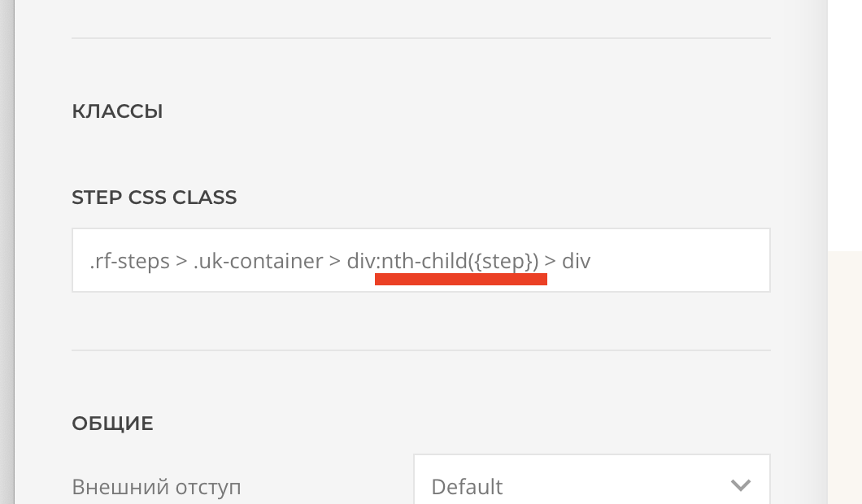This screenshot has height=504, width=862.
Task: Click the {step} placeholder in selector field
Action: [504, 262]
